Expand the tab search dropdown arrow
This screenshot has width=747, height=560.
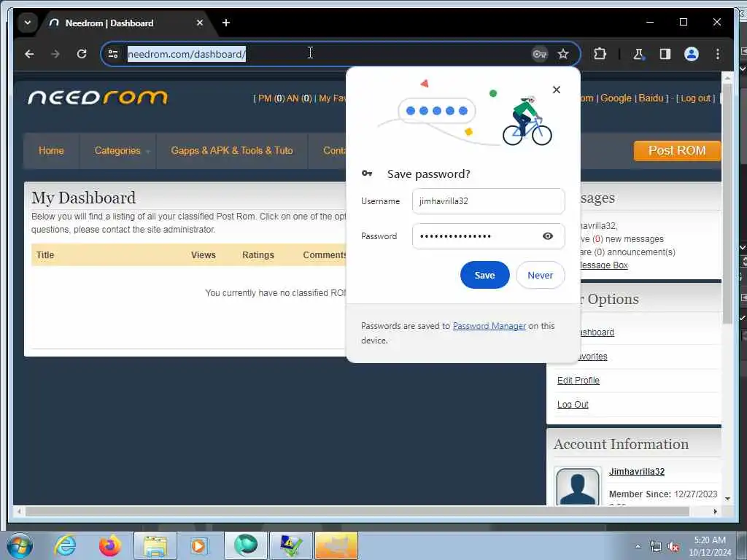pyautogui.click(x=28, y=23)
